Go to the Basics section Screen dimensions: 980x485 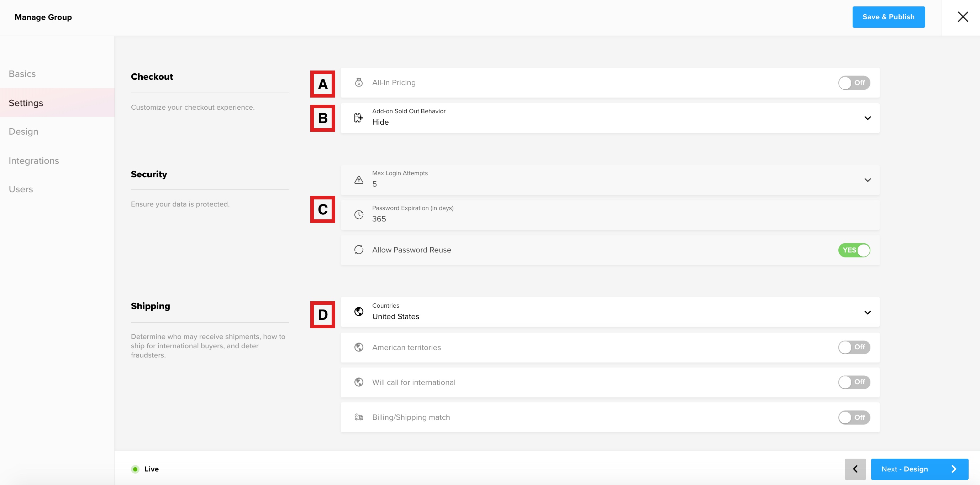22,74
